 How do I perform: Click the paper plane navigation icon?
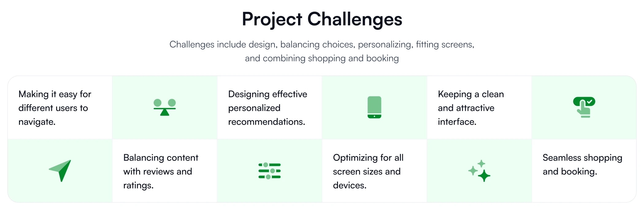(x=60, y=170)
